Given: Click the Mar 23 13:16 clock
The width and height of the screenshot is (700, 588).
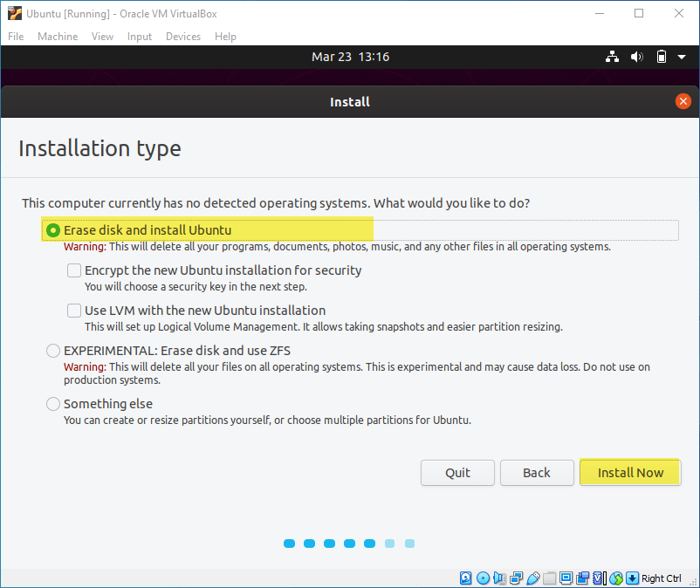Looking at the screenshot, I should click(351, 57).
